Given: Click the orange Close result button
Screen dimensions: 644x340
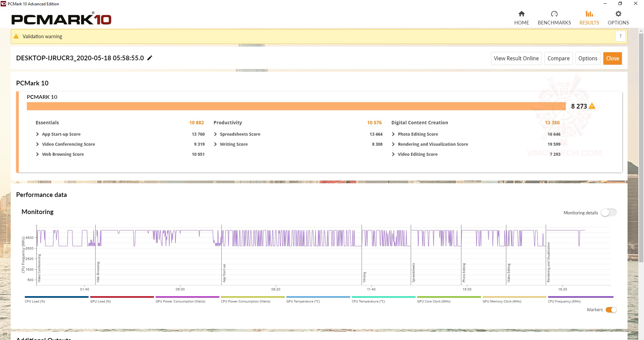Looking at the screenshot, I should click(612, 58).
